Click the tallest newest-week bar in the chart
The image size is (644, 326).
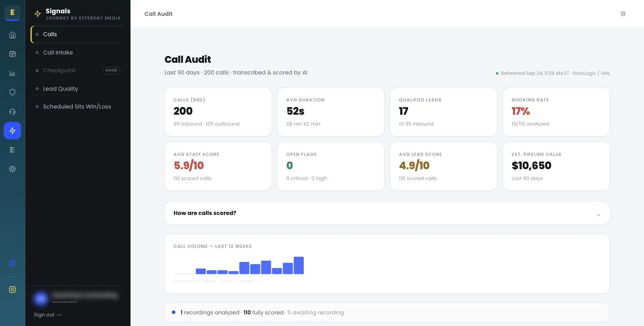tap(299, 265)
